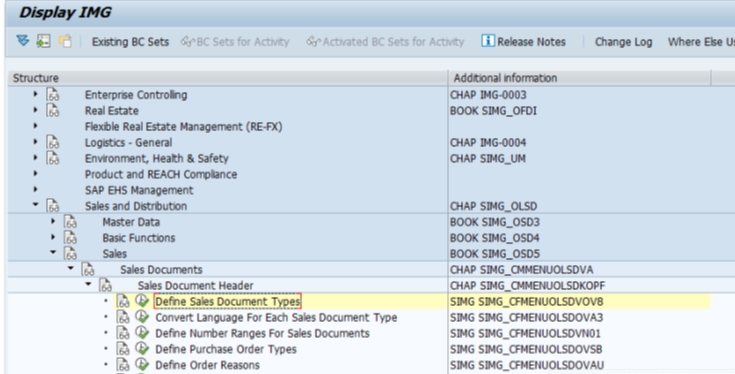
Task: Expand the Real Estate node
Action: point(36,110)
